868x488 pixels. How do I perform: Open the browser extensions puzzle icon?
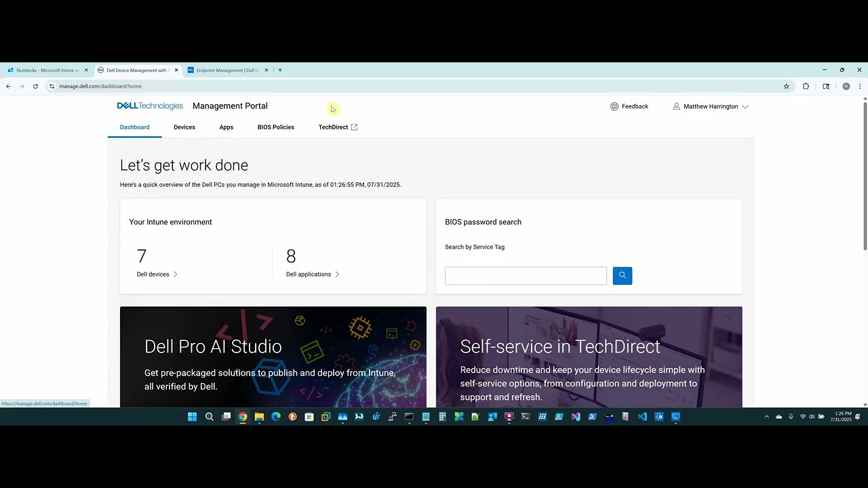[x=806, y=86]
